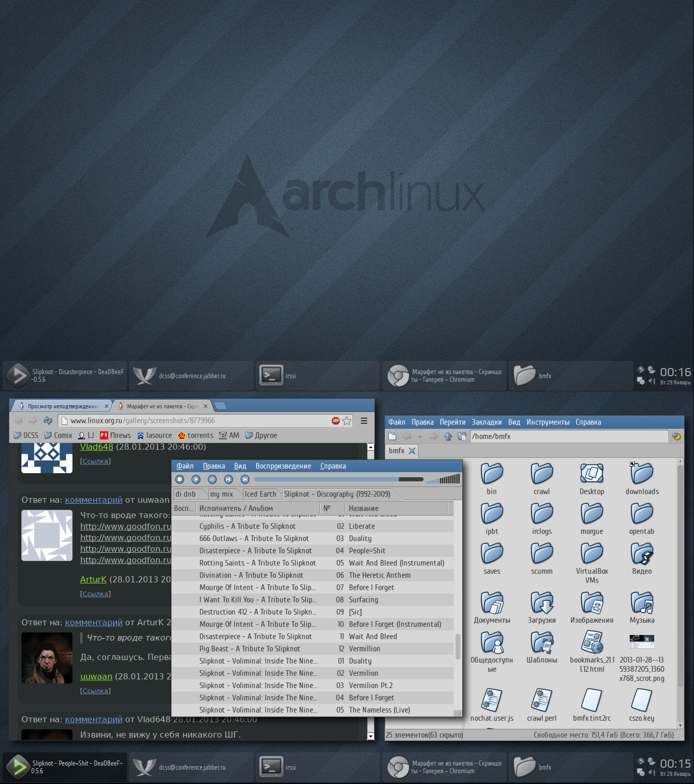Click the [Ссылка] link under Vlad648
Viewport: 694px width, 784px height.
tap(95, 461)
